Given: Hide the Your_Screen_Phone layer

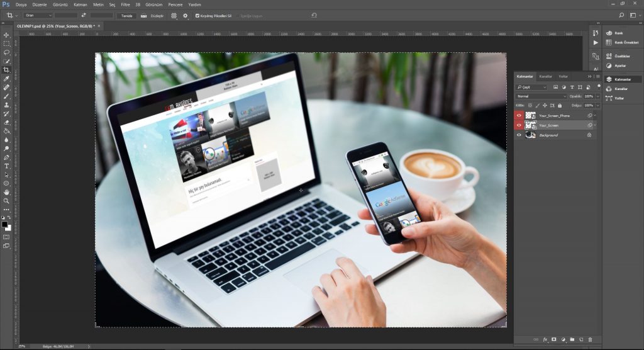Looking at the screenshot, I should coord(519,116).
